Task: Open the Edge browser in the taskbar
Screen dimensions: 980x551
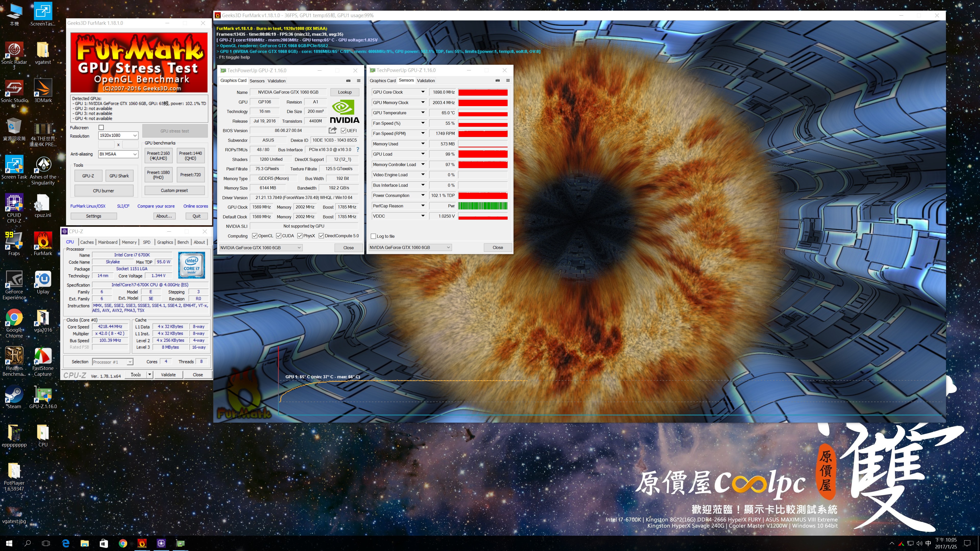Action: pyautogui.click(x=65, y=543)
